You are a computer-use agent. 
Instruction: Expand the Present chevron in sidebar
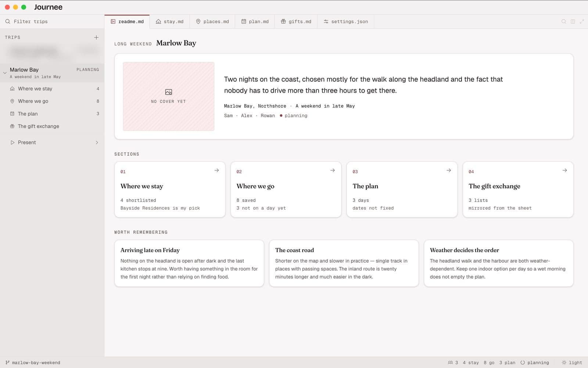(x=97, y=142)
